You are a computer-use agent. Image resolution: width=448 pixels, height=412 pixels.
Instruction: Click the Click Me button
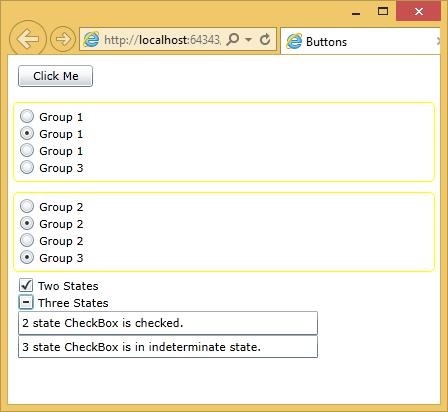(55, 76)
